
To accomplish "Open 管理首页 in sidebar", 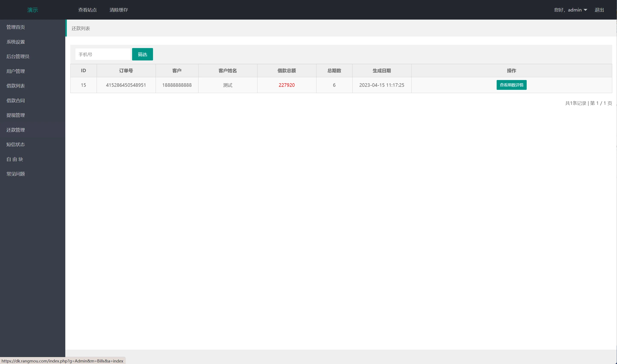I will click(x=16, y=27).
